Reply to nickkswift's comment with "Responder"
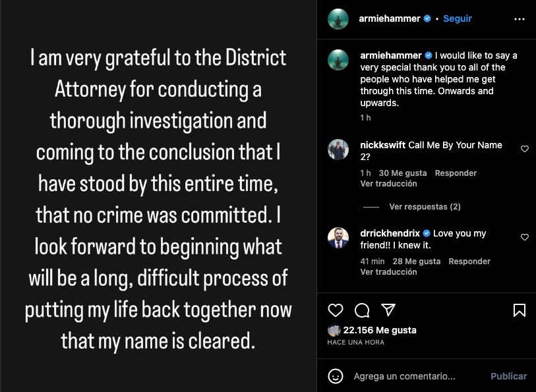This screenshot has height=392, width=536. point(456,173)
